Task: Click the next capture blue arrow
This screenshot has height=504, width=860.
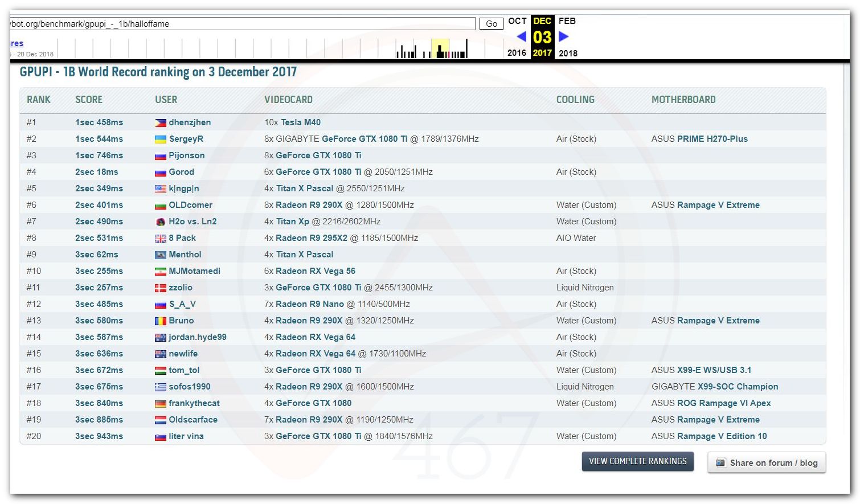Action: pyautogui.click(x=563, y=36)
